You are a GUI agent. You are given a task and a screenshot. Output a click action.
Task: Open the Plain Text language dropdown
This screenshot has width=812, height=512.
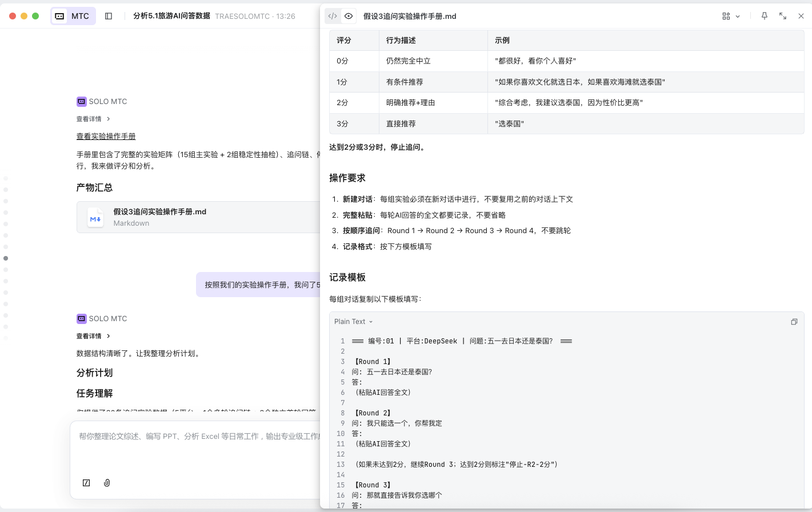pyautogui.click(x=353, y=322)
